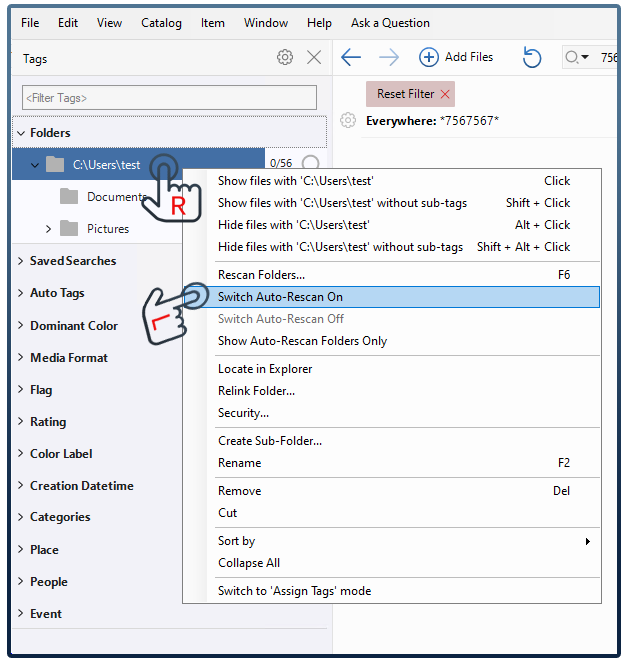The height and width of the screenshot is (664, 623).
Task: Click Locate in Explorer menu entry
Action: coord(265,369)
